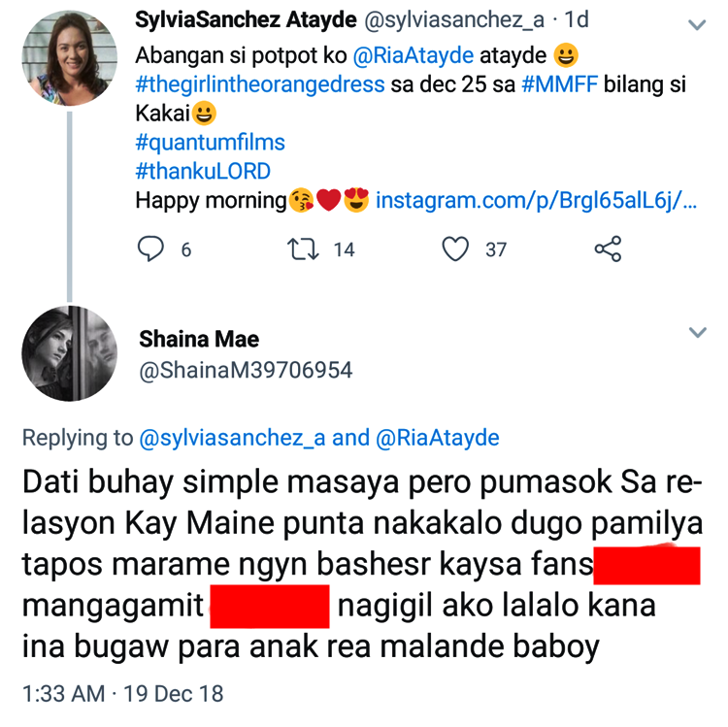
Task: Click @RiaAtayde in Replying to line
Action: click(437, 438)
